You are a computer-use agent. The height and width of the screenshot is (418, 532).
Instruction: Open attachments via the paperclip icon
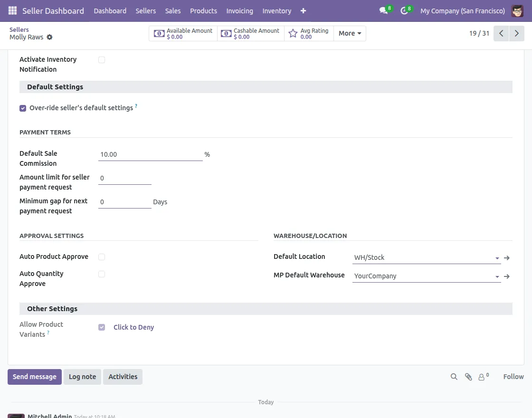coord(469,377)
